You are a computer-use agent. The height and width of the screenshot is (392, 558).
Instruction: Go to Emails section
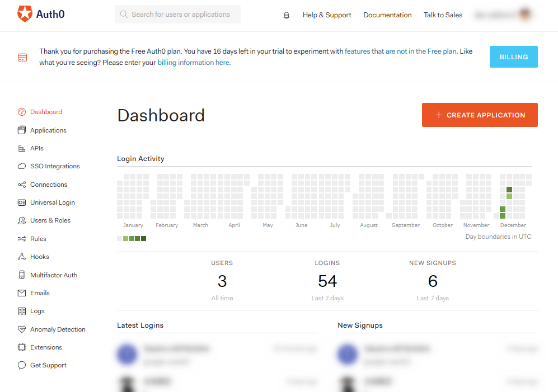point(40,293)
